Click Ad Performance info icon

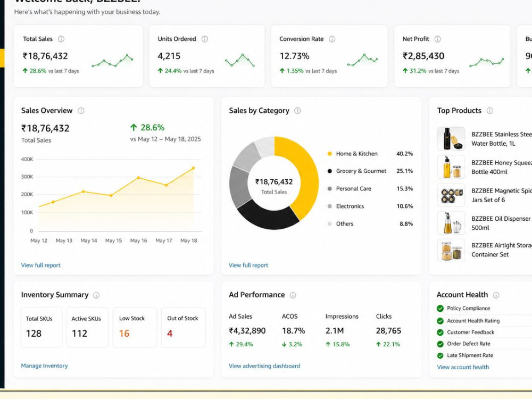click(x=293, y=295)
